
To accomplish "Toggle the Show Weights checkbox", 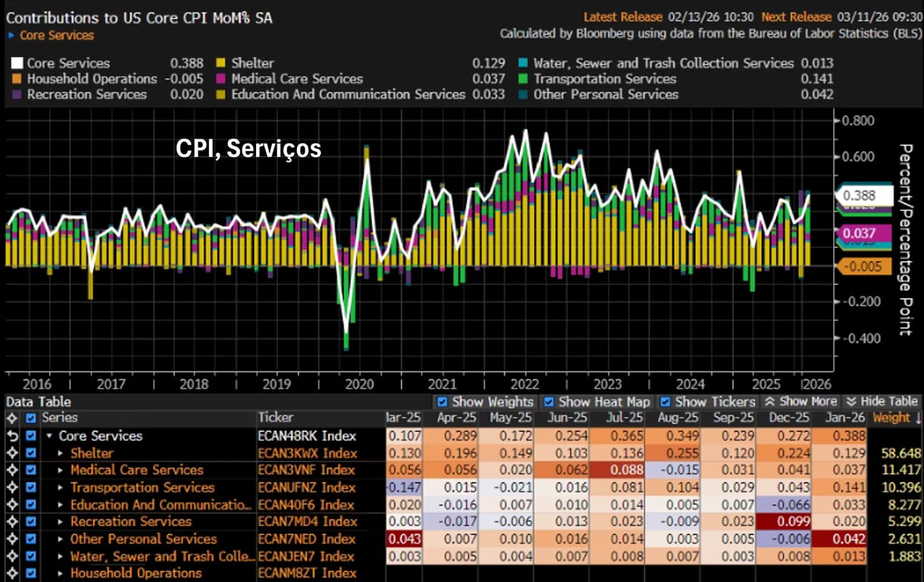I will click(442, 402).
